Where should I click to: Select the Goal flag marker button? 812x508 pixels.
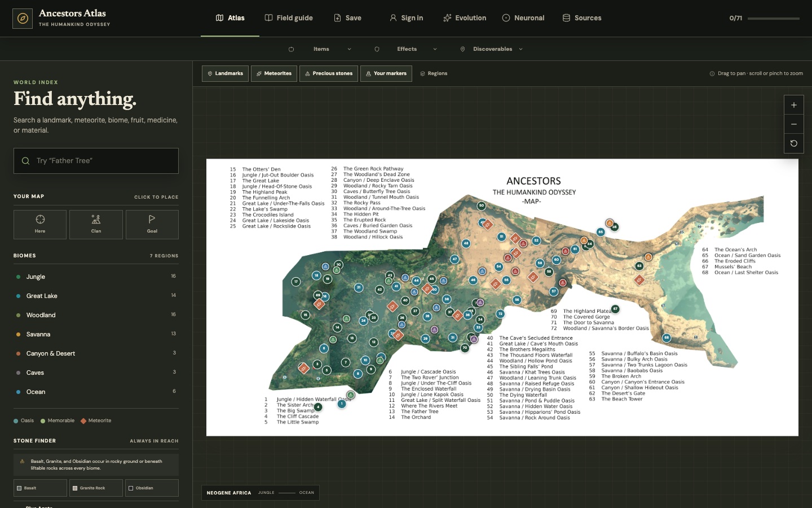point(152,225)
